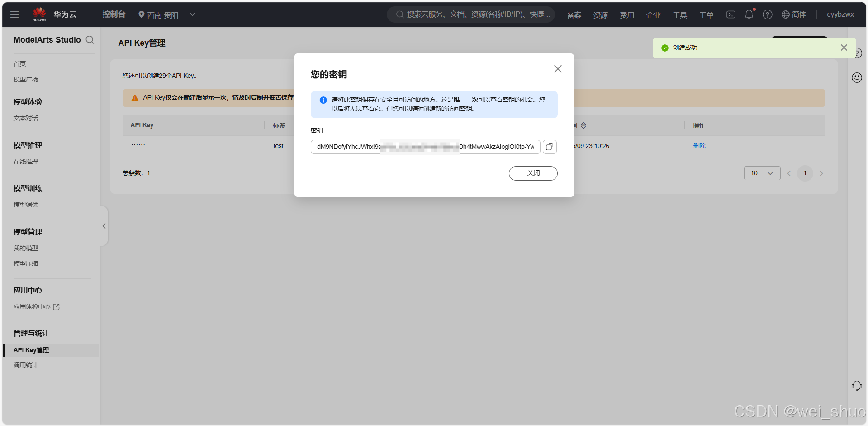The image size is (868, 426).
Task: Open the notifications bell
Action: click(x=749, y=14)
